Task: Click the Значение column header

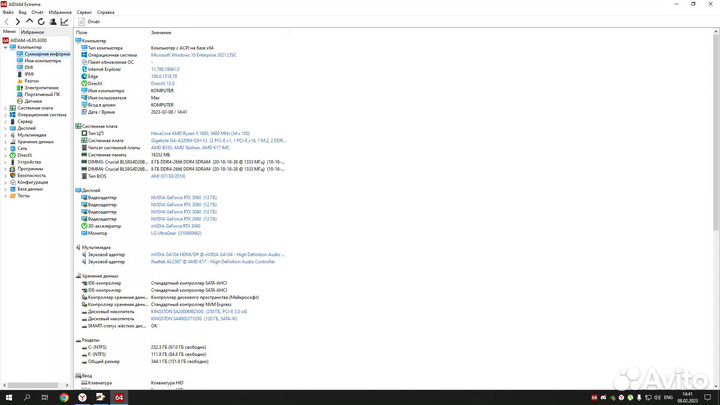Action: click(161, 32)
